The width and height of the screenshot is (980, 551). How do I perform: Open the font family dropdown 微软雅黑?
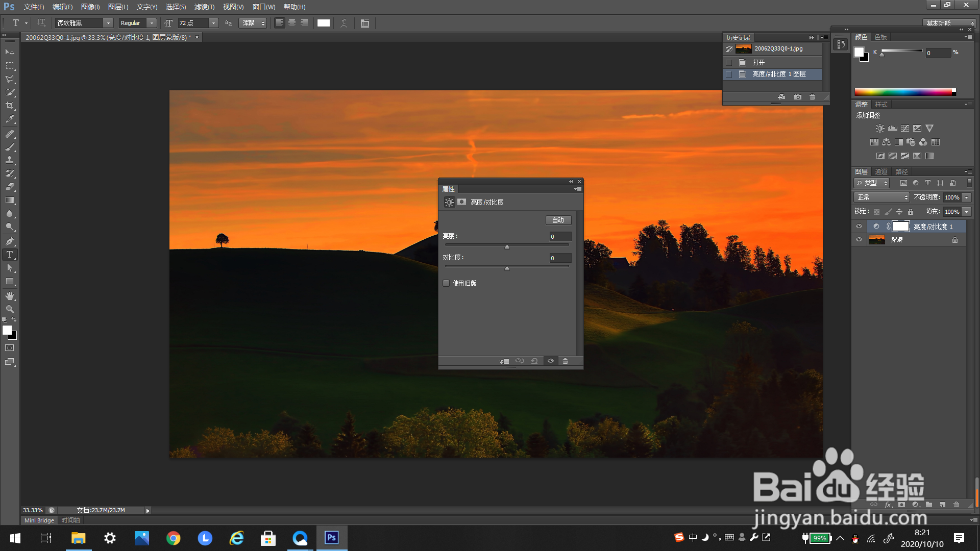coord(108,23)
